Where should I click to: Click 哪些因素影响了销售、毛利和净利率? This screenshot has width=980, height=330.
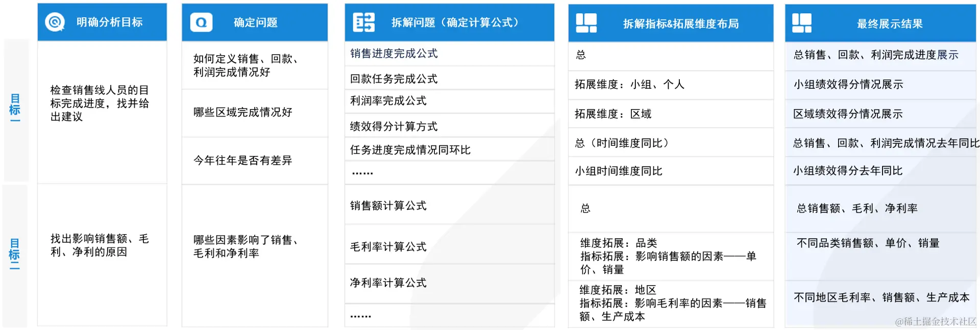(255, 256)
